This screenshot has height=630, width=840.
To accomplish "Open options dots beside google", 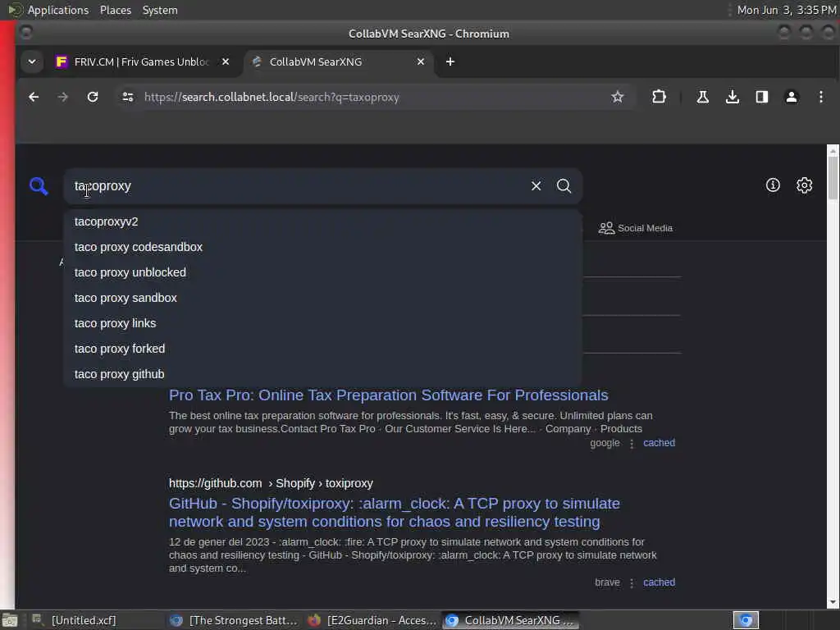I will 632,444.
